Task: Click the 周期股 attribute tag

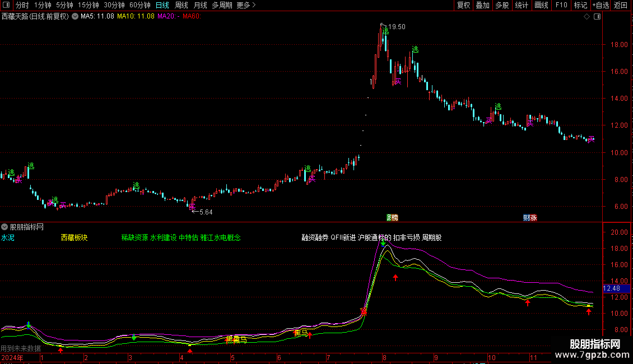Action: [x=431, y=237]
